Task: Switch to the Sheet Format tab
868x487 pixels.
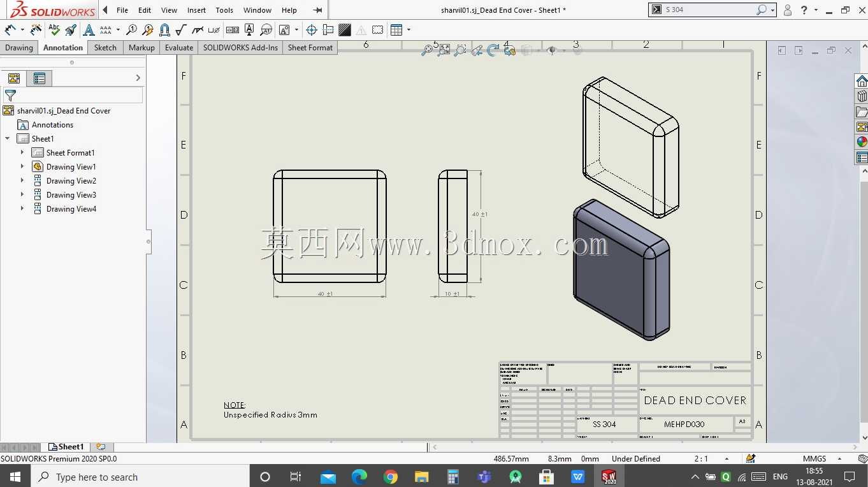Action: click(x=310, y=48)
